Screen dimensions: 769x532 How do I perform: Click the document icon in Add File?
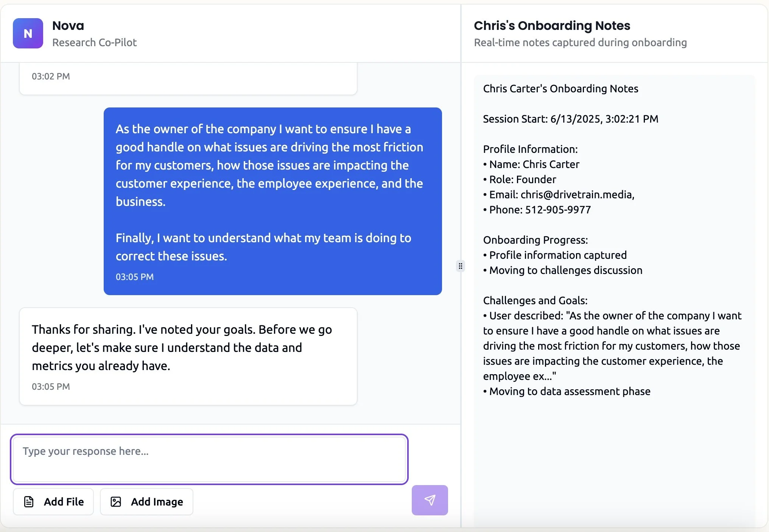[29, 502]
